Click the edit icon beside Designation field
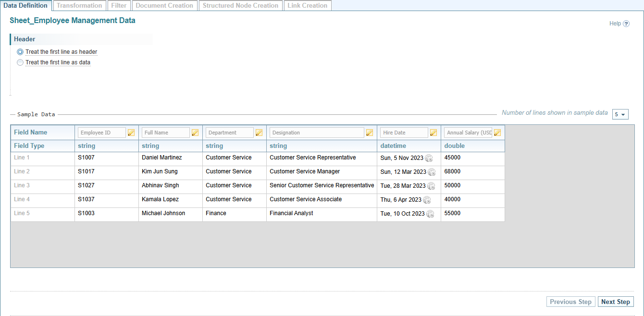644x316 pixels. [x=370, y=133]
